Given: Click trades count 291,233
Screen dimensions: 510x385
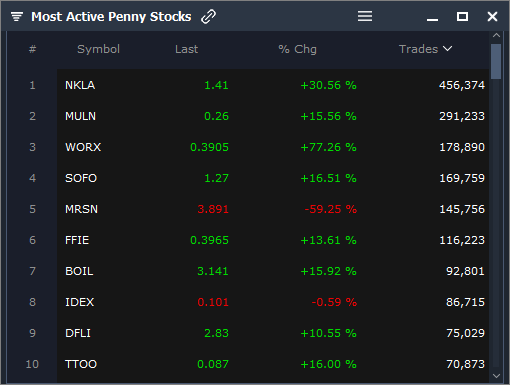Looking at the screenshot, I should pyautogui.click(x=462, y=116).
